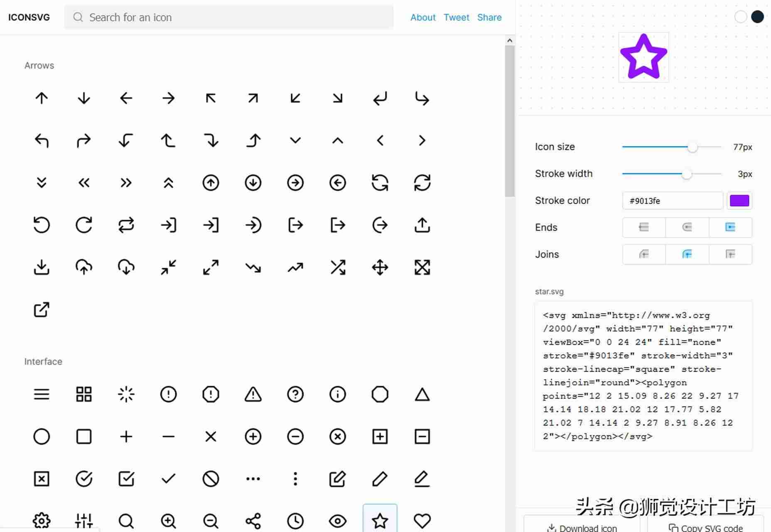Pick the expand diagonal arrows icon

point(211,267)
